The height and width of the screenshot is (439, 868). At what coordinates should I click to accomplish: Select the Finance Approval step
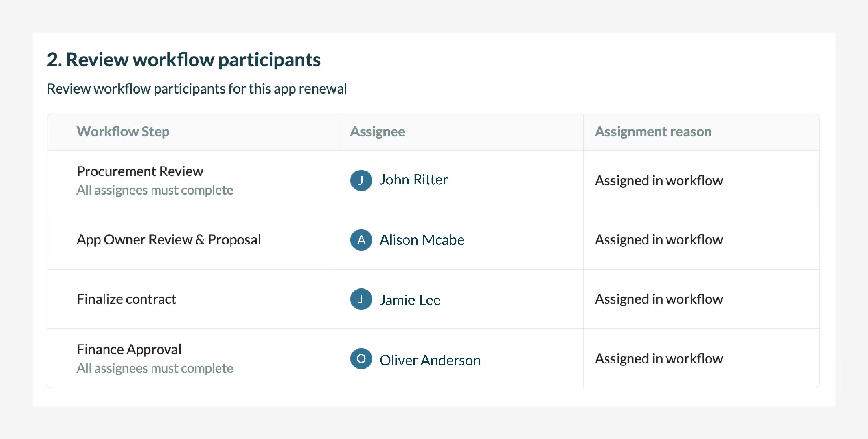[x=129, y=350]
